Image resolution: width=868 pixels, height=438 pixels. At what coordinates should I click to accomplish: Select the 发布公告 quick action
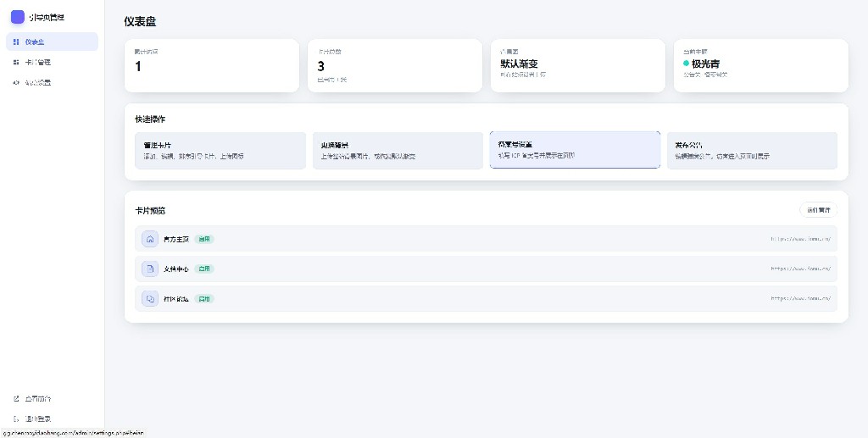pyautogui.click(x=753, y=151)
